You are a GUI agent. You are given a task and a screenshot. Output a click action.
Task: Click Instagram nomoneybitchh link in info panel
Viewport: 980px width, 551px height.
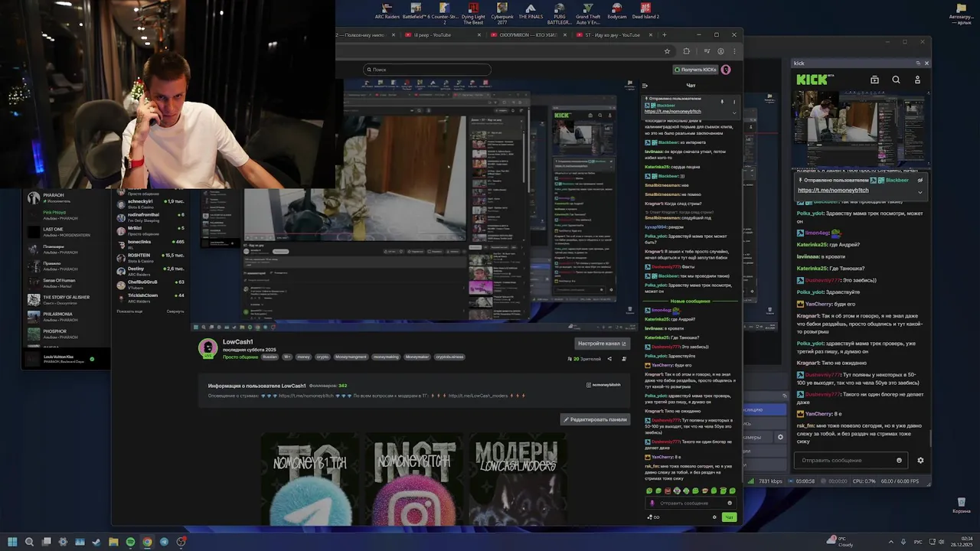tap(603, 385)
